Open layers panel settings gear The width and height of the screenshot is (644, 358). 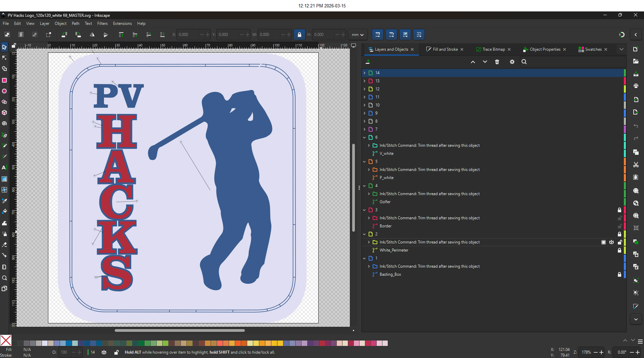click(x=512, y=62)
